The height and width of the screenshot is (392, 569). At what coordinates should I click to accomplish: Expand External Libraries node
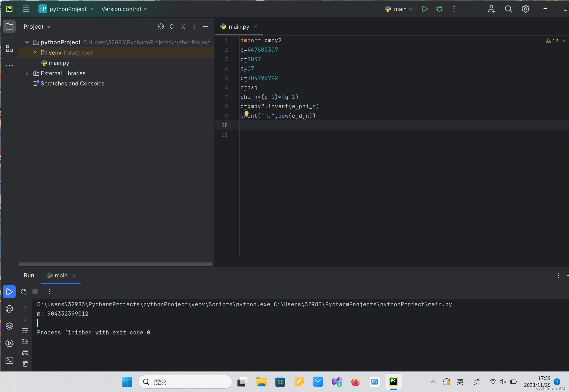pos(27,73)
